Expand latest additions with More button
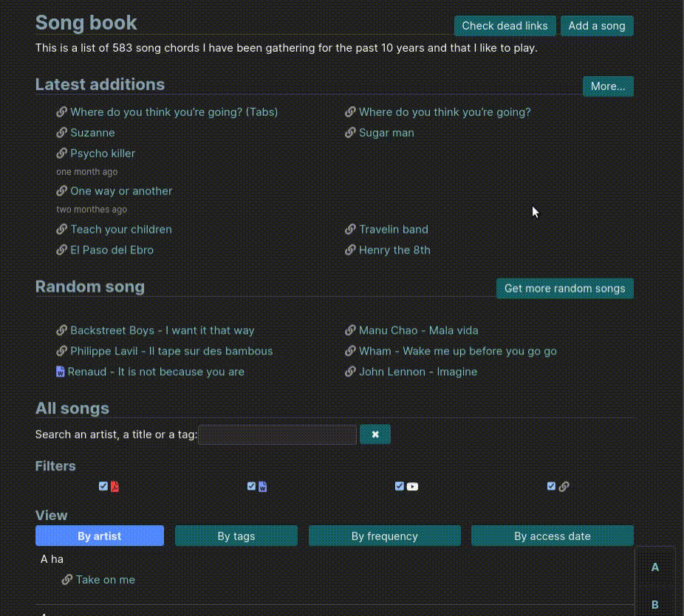This screenshot has height=616, width=684. click(x=608, y=86)
